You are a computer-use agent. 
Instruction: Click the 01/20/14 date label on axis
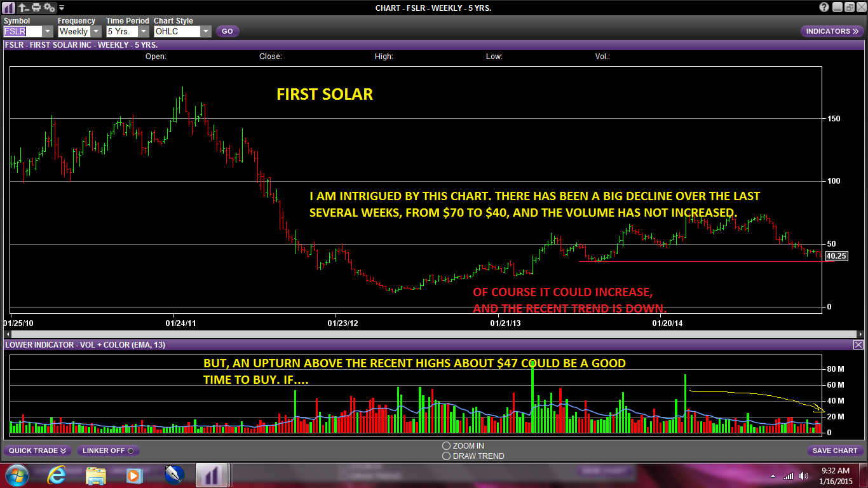coord(667,323)
